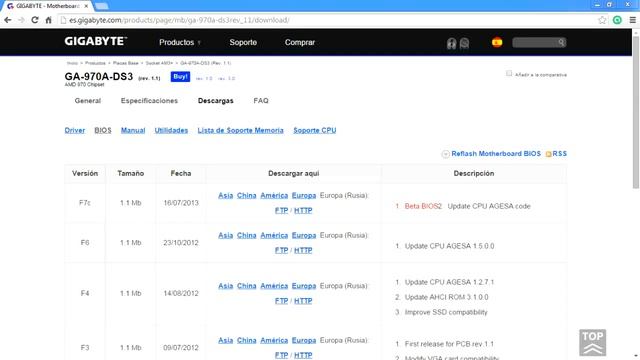The image size is (640, 360).
Task: Click Placas Base in the breadcrumb
Action: pos(125,63)
